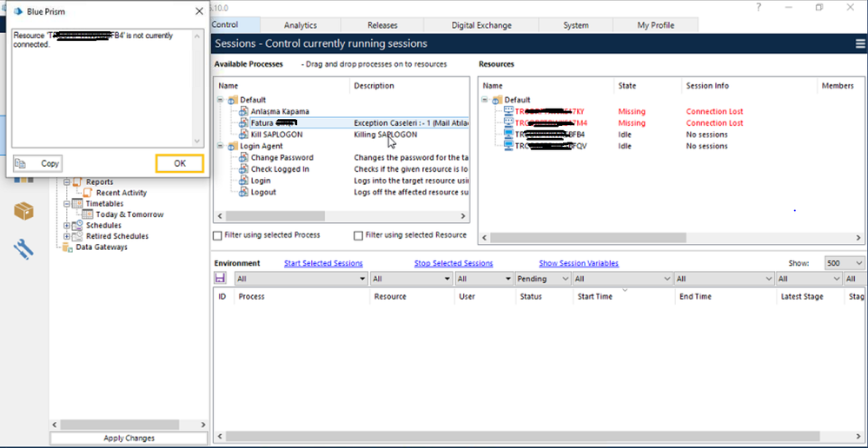The image size is (868, 448).
Task: Collapse the Login Agent group
Action: (221, 146)
